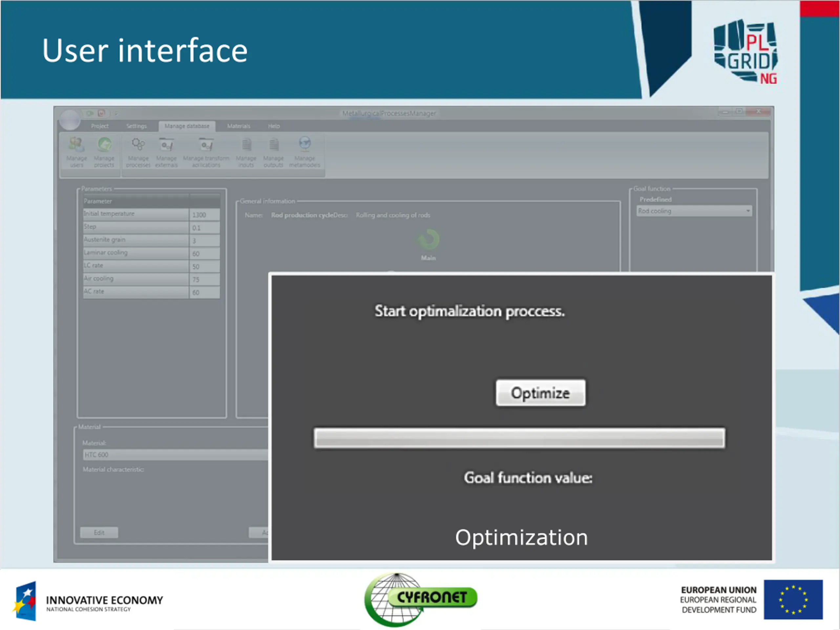Click the Parameter column header
The image size is (840, 630).
tap(136, 201)
